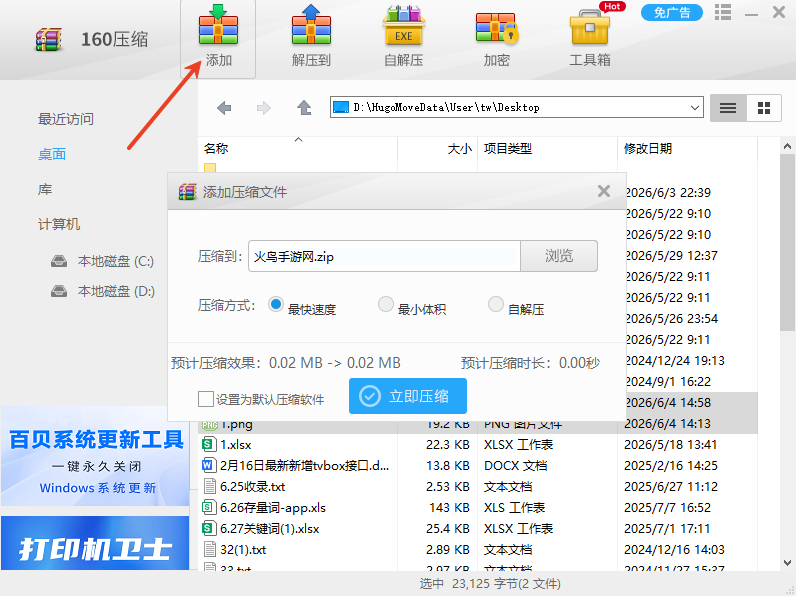Sort by 修改日期 column header
The image size is (796, 596).
[687, 148]
